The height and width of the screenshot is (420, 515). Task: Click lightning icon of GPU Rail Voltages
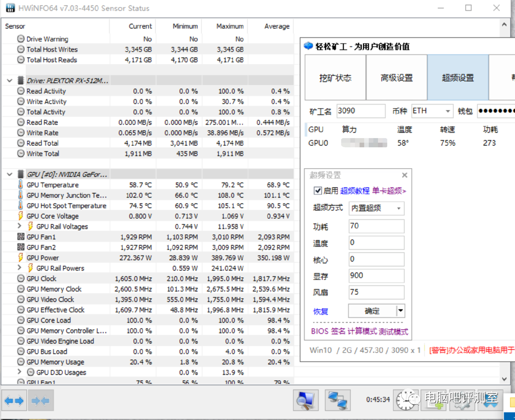point(31,226)
